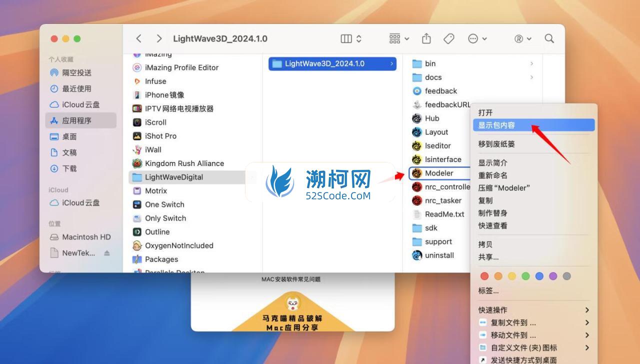Open 文稿 in the sidebar
640x364 pixels.
[81, 152]
